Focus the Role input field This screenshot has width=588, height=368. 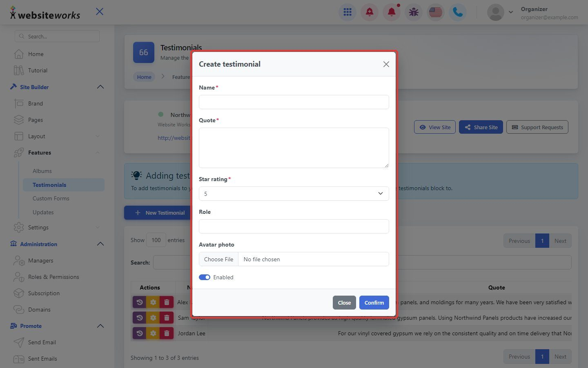(x=294, y=226)
